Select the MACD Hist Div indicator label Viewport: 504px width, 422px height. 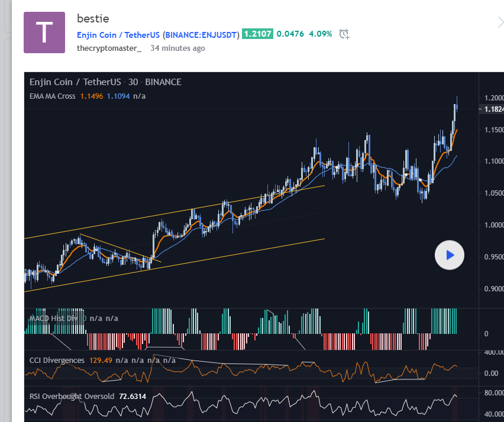pyautogui.click(x=53, y=318)
